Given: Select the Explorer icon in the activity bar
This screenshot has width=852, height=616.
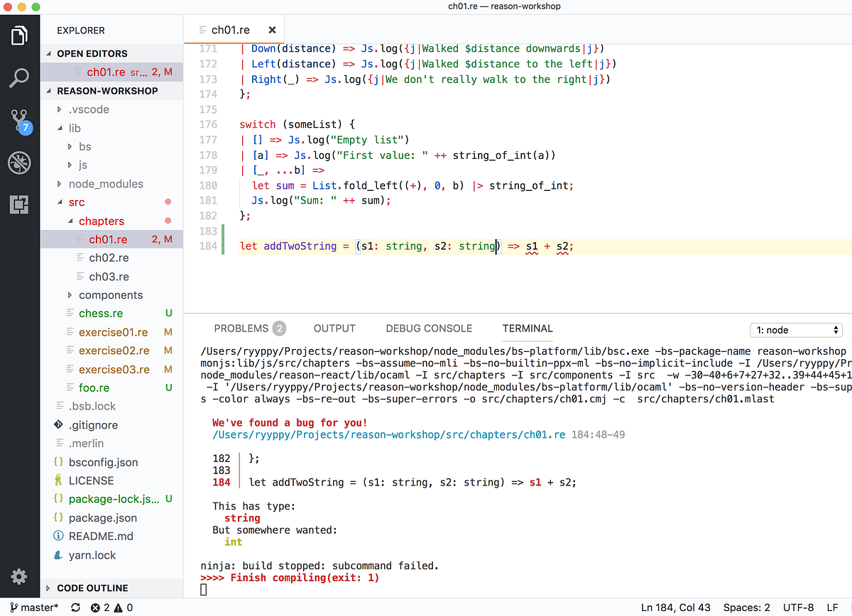Looking at the screenshot, I should tap(19, 35).
